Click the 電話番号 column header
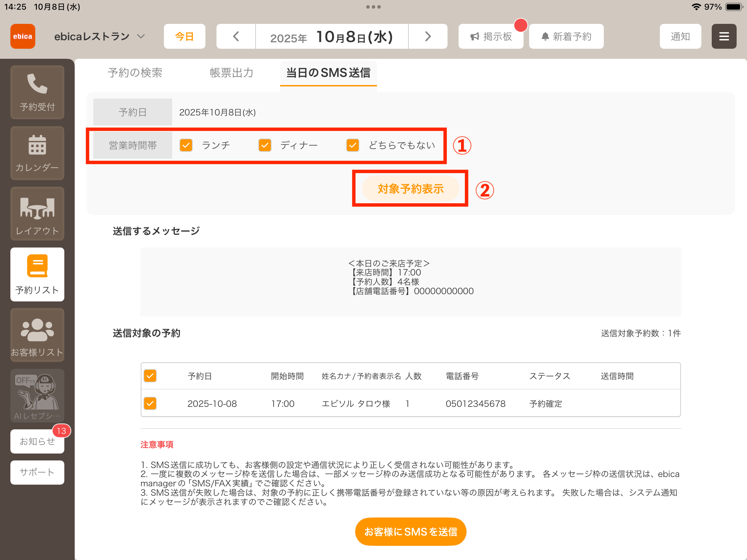This screenshot has width=747, height=560. [462, 376]
